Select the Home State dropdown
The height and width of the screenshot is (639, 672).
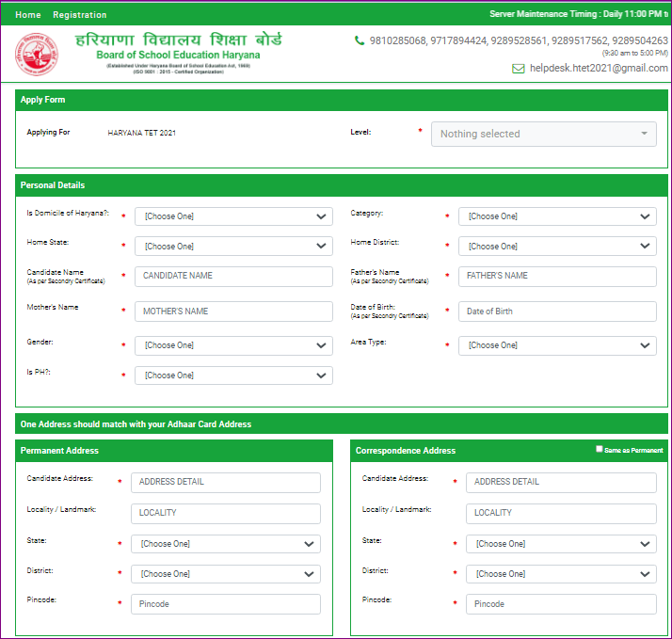233,247
